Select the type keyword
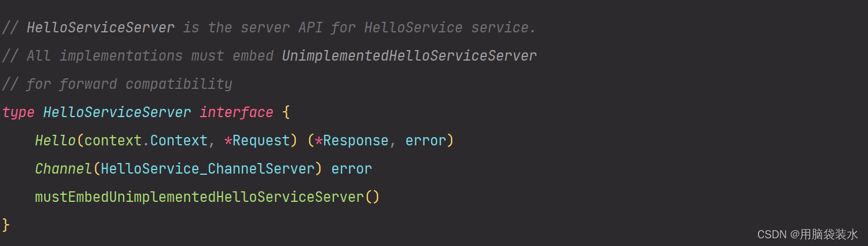Screen dimensions: 868x246 pyautogui.click(x=18, y=113)
